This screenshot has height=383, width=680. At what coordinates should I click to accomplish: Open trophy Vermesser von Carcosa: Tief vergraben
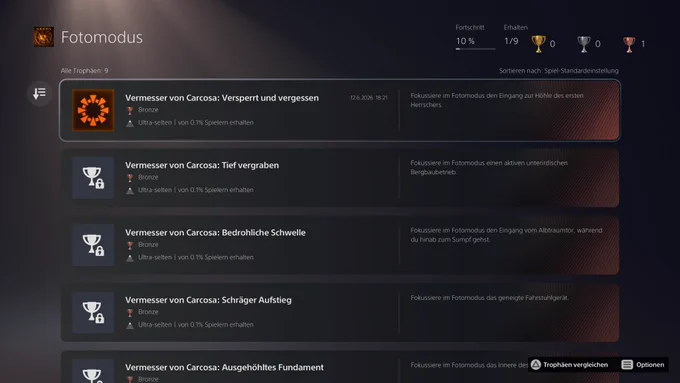pyautogui.click(x=340, y=177)
